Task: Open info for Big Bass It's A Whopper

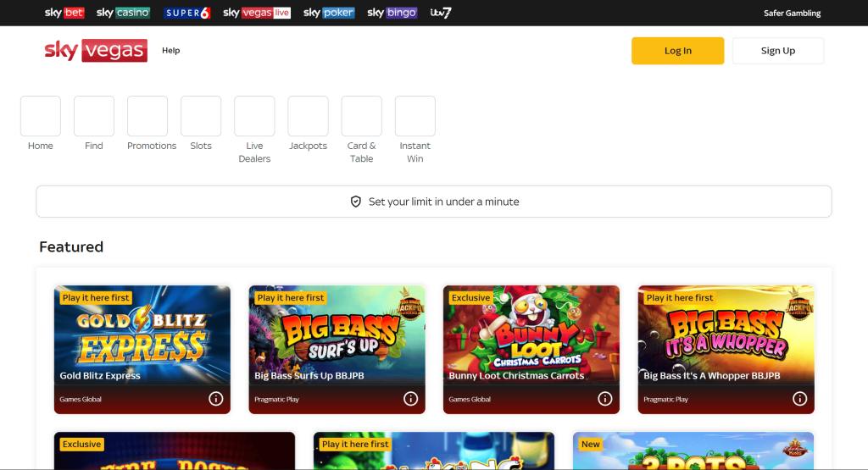Action: coord(800,399)
